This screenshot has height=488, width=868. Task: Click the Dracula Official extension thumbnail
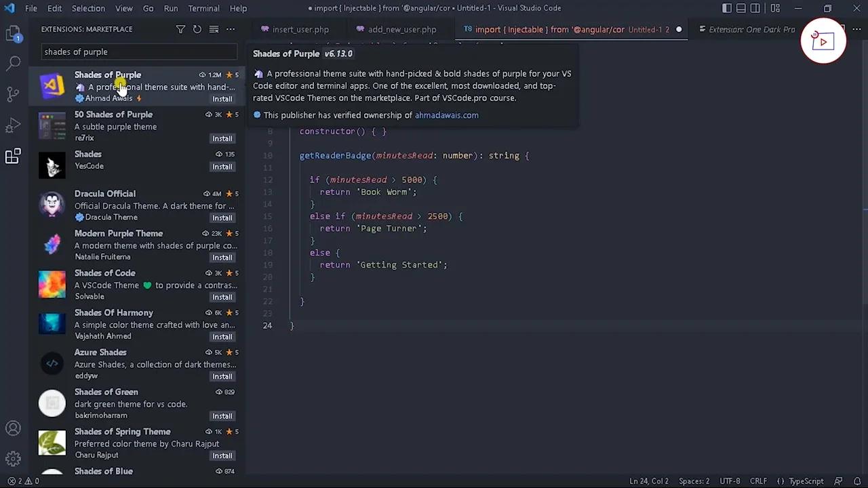click(x=52, y=204)
